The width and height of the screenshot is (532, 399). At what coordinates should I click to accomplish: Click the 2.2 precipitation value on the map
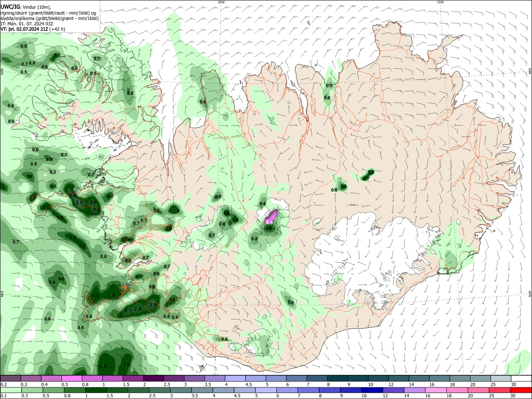pyautogui.click(x=138, y=309)
